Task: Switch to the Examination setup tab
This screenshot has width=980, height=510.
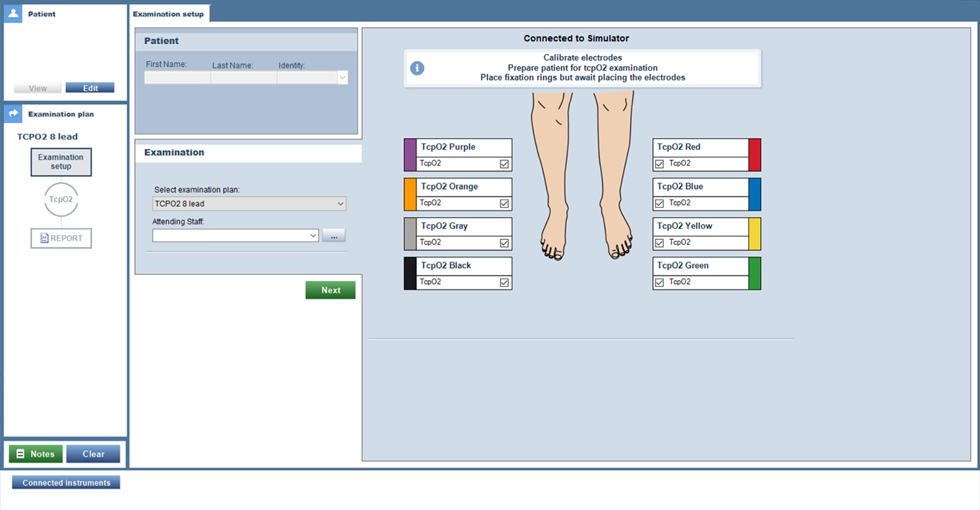Action: pyautogui.click(x=169, y=14)
